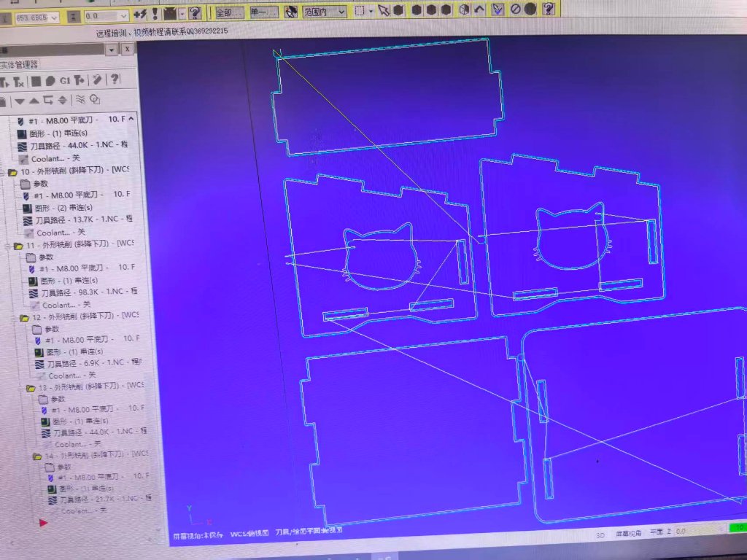Click the pencil/tag icon in operations manager toolbar
747x560 pixels.
[x=97, y=79]
